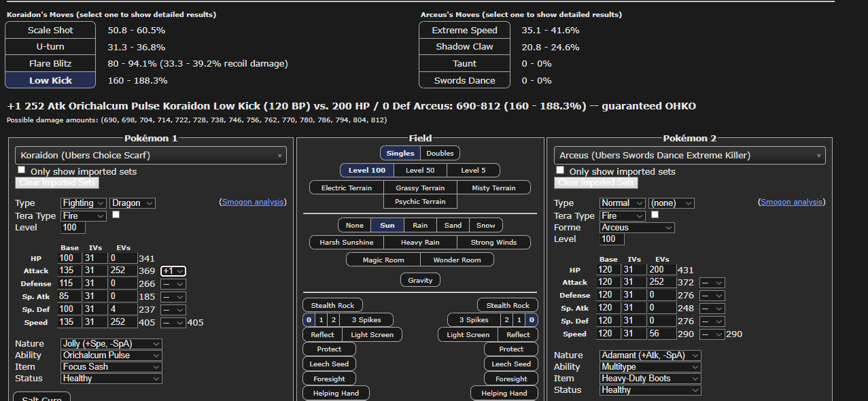868x401 pixels.
Task: Toggle Stealth Rock on Arceus's side
Action: (x=508, y=305)
